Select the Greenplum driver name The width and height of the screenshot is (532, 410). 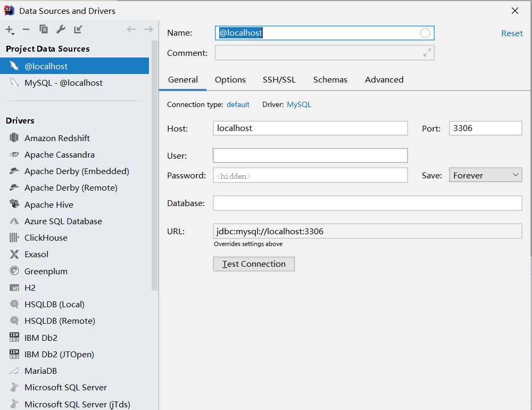(46, 271)
